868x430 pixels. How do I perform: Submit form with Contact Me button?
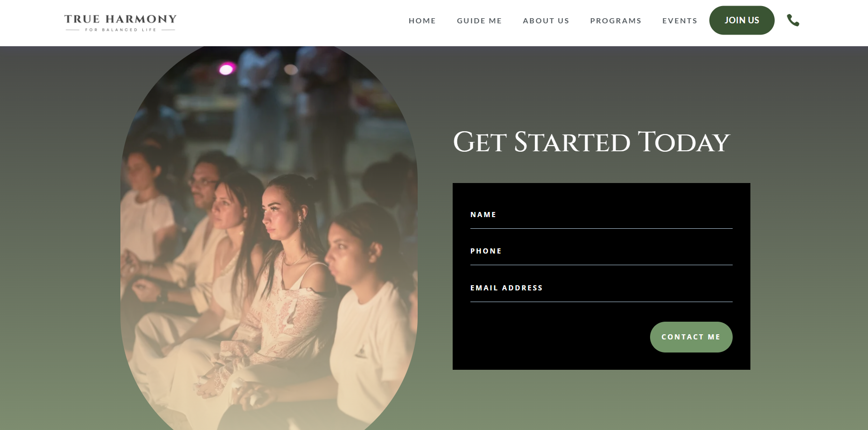691,337
